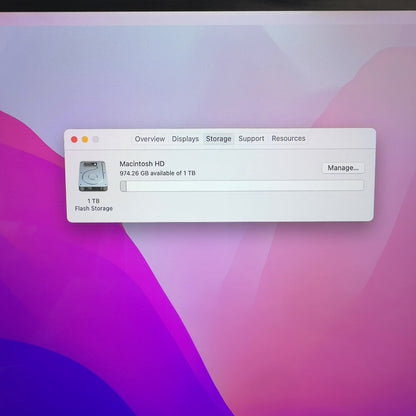Open the Resources tab
Screen dimensions: 416x416
288,138
